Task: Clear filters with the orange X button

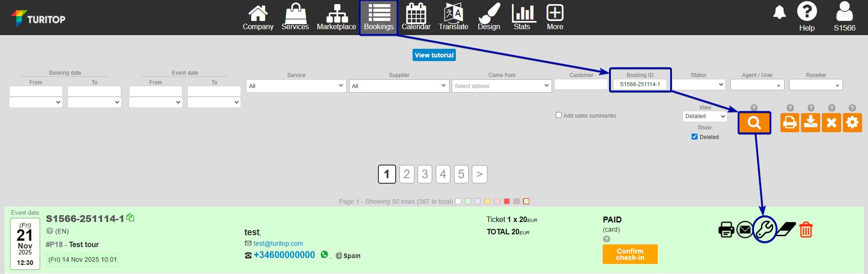Action: click(x=831, y=123)
